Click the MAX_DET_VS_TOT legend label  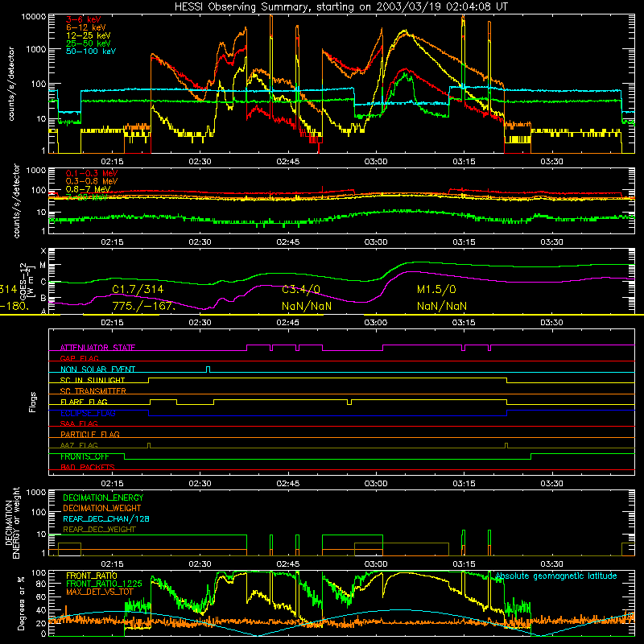coord(100,592)
